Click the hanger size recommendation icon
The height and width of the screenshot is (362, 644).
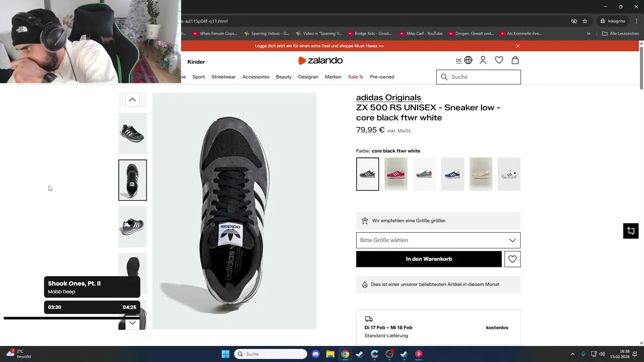[365, 221]
